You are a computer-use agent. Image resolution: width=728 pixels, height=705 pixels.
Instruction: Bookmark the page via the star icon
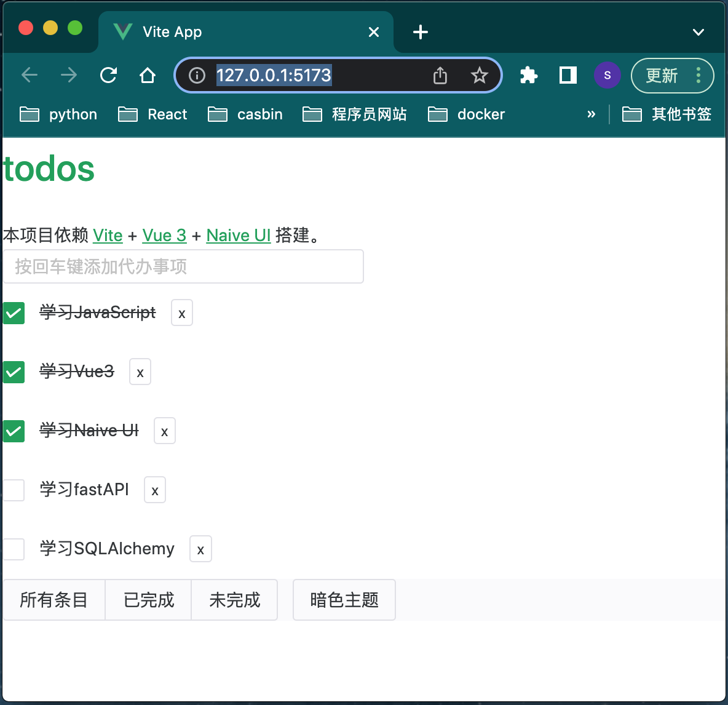[479, 75]
